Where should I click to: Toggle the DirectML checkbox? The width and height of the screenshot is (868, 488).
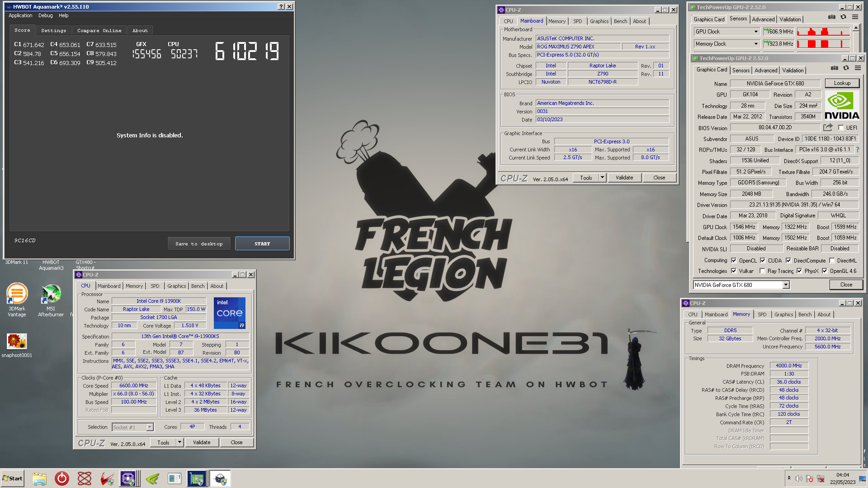pyautogui.click(x=832, y=260)
